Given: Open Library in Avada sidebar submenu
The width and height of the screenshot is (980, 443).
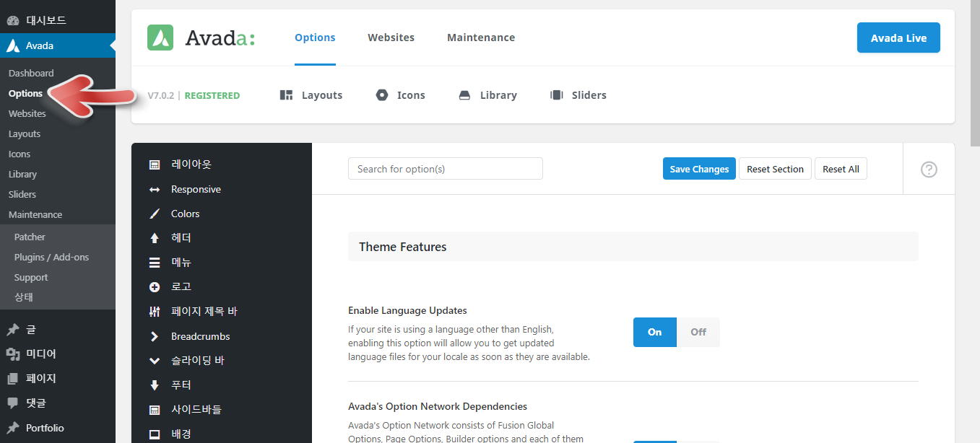Looking at the screenshot, I should pos(22,174).
